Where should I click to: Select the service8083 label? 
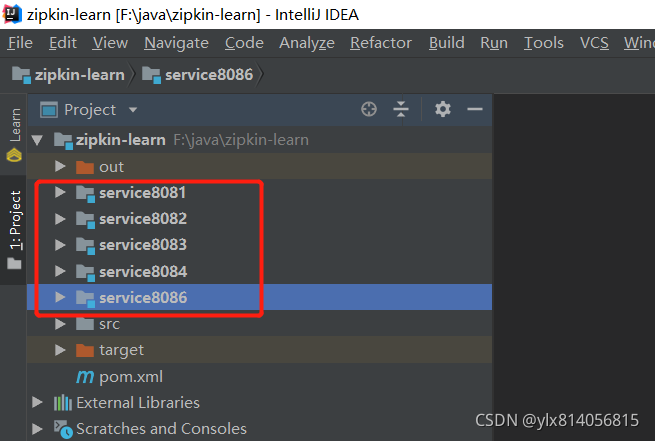pyautogui.click(x=143, y=245)
